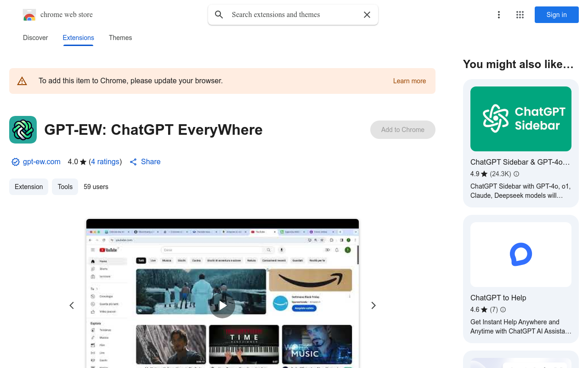Click the warning triangle icon
The image size is (588, 368).
coord(22,81)
